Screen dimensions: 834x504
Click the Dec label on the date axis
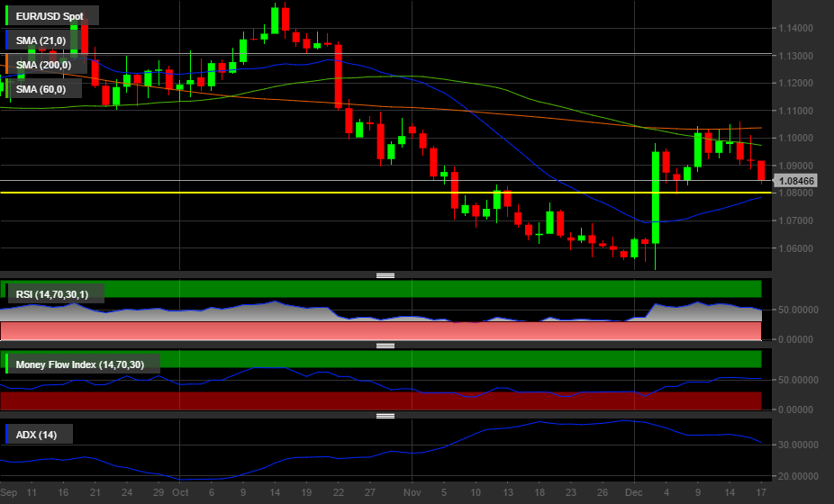tap(634, 493)
